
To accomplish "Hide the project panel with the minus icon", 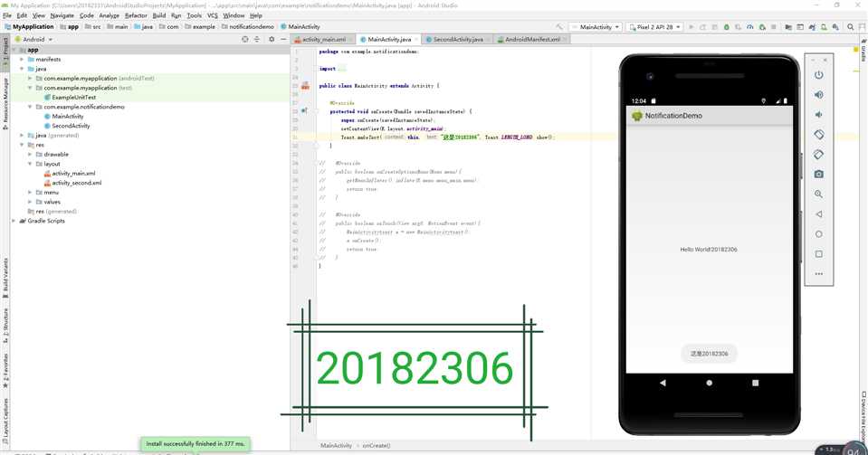I will 283,39.
